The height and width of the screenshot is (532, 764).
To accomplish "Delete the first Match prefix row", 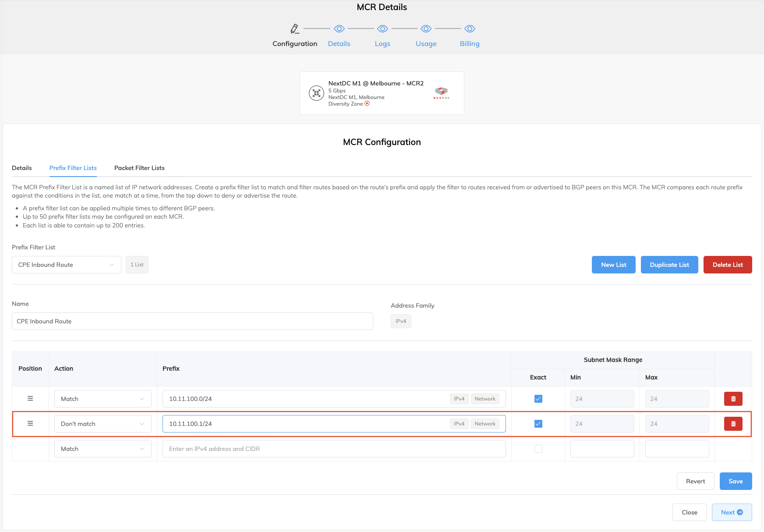I will point(733,399).
